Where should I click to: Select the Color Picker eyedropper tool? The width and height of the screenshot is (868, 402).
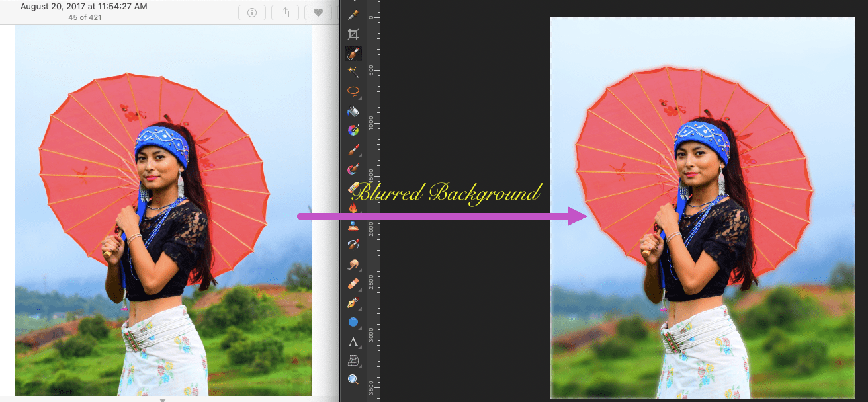coord(353,15)
